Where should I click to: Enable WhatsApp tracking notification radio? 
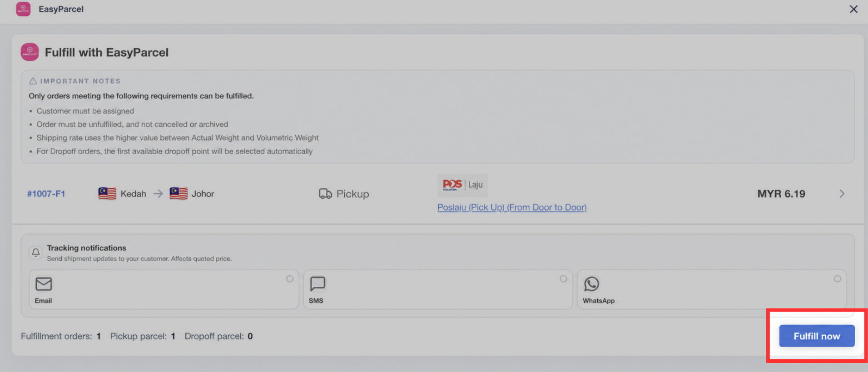pyautogui.click(x=838, y=279)
